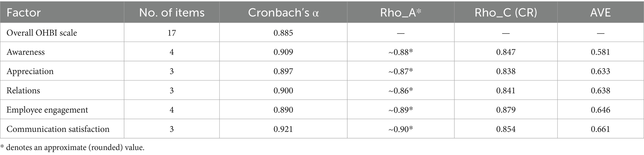Image resolution: width=644 pixels, height=155 pixels.
Task: Select the 17 items cell
Action: pos(172,33)
